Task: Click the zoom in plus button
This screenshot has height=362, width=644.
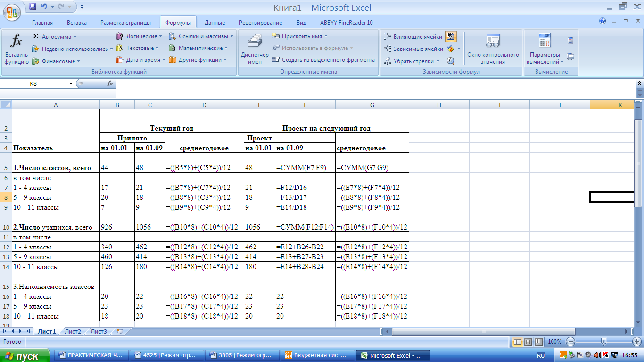Action: click(636, 341)
